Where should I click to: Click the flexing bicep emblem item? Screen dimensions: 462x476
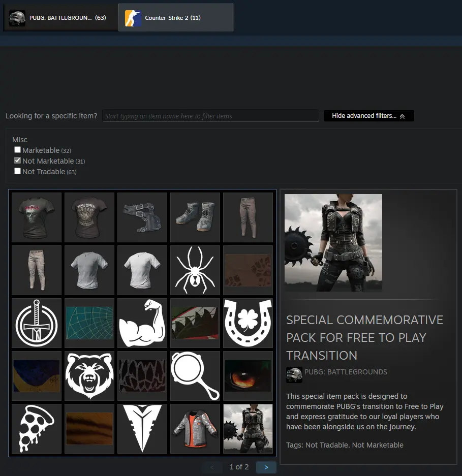point(142,323)
